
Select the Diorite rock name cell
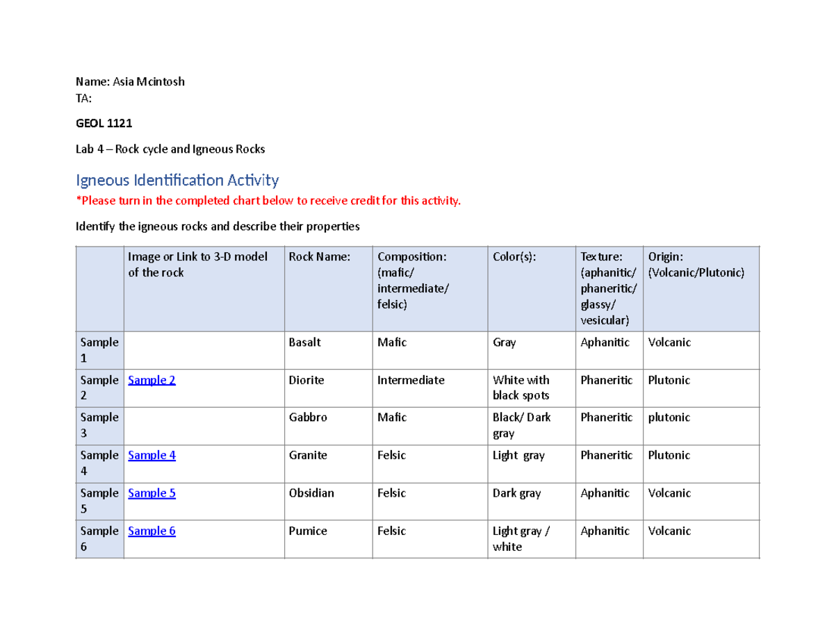pyautogui.click(x=329, y=388)
